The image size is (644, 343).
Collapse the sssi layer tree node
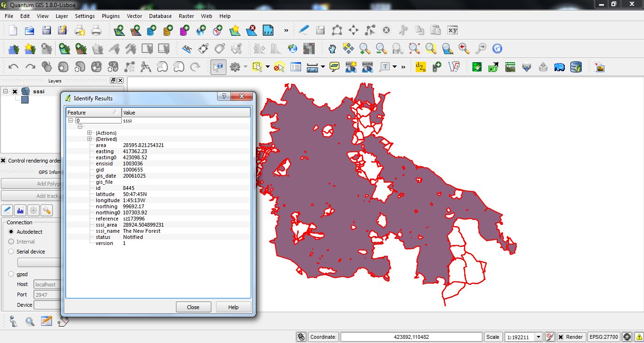[5, 91]
